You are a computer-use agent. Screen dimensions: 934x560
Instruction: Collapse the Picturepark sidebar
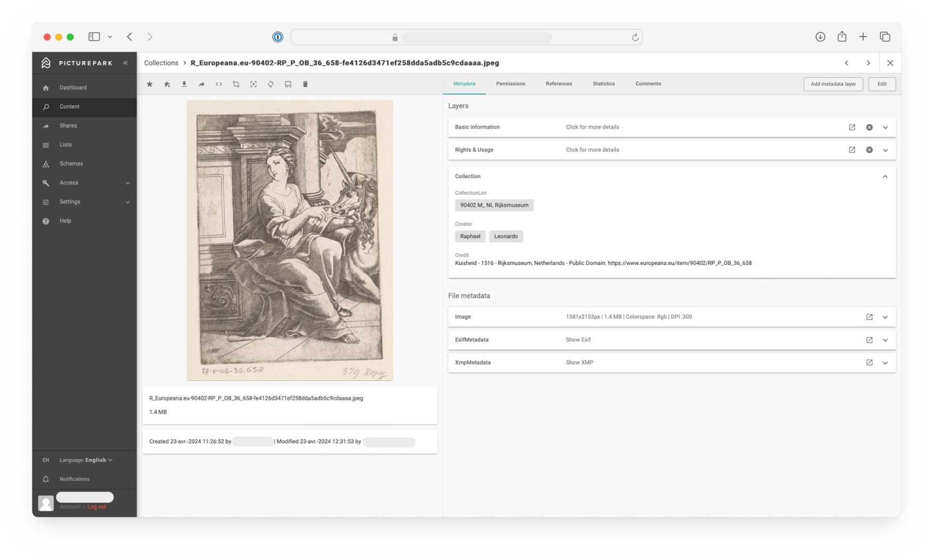tap(126, 63)
